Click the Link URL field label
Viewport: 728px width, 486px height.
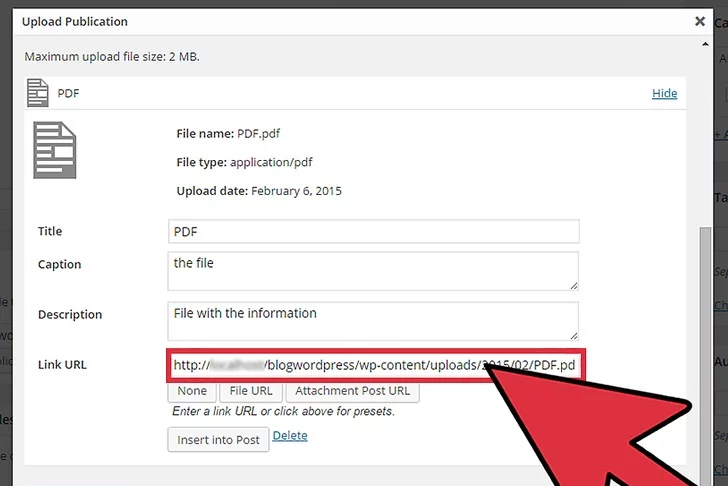click(x=62, y=365)
